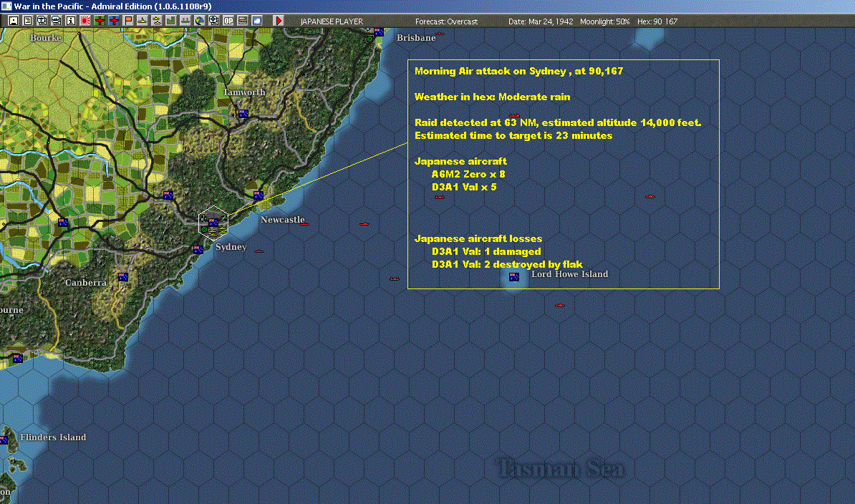
Task: Click the application icon in the title bar
Action: point(6,6)
